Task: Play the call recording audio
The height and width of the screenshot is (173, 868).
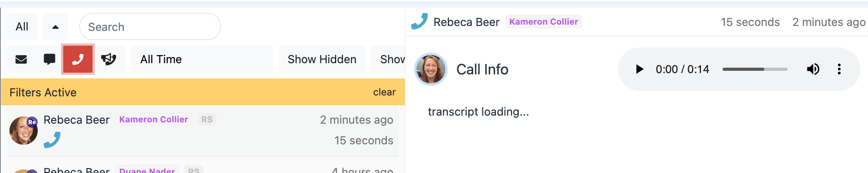Action: [640, 69]
